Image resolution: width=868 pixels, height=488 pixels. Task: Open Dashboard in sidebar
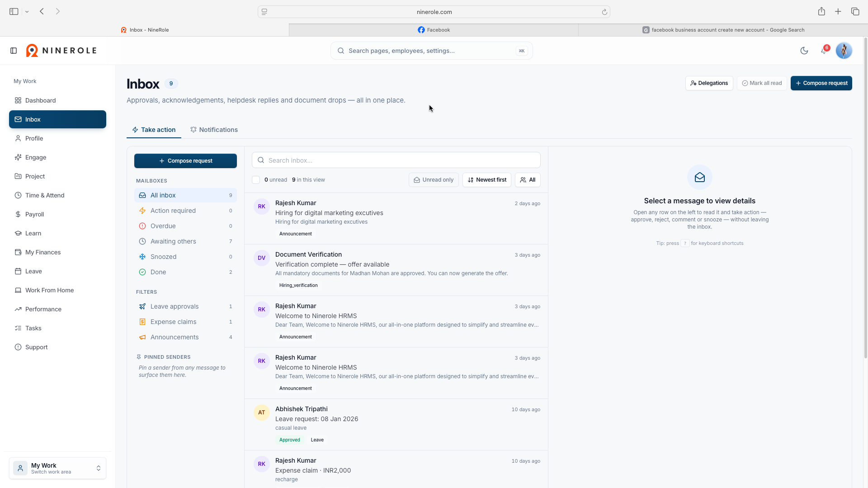[57, 100]
